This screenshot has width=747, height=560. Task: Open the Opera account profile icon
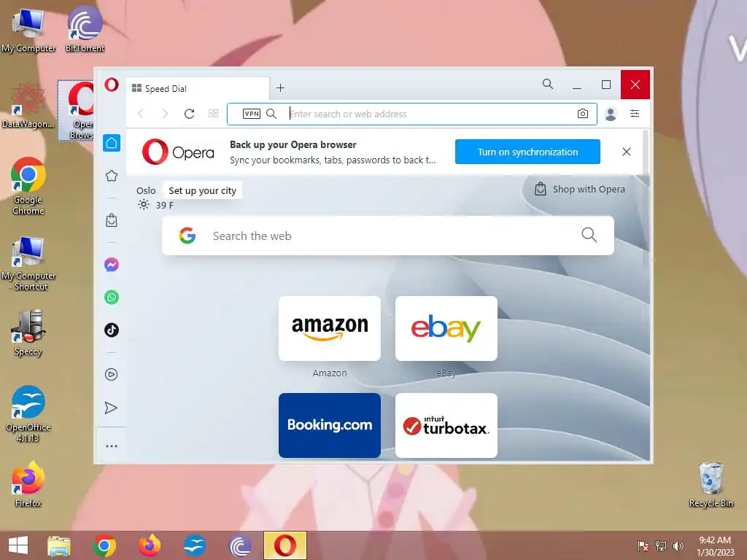click(611, 114)
